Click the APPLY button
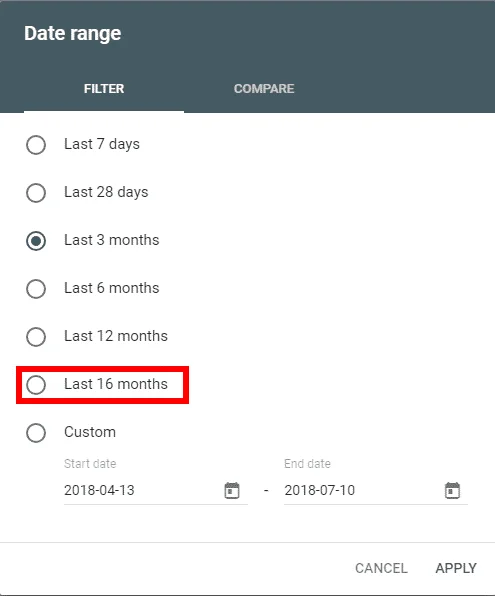The width and height of the screenshot is (495, 596). (x=456, y=568)
